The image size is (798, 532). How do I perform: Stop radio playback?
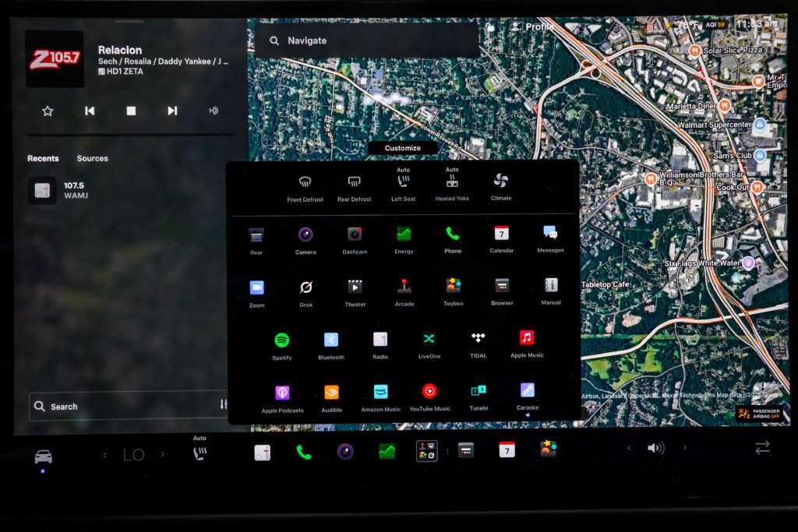[x=131, y=111]
